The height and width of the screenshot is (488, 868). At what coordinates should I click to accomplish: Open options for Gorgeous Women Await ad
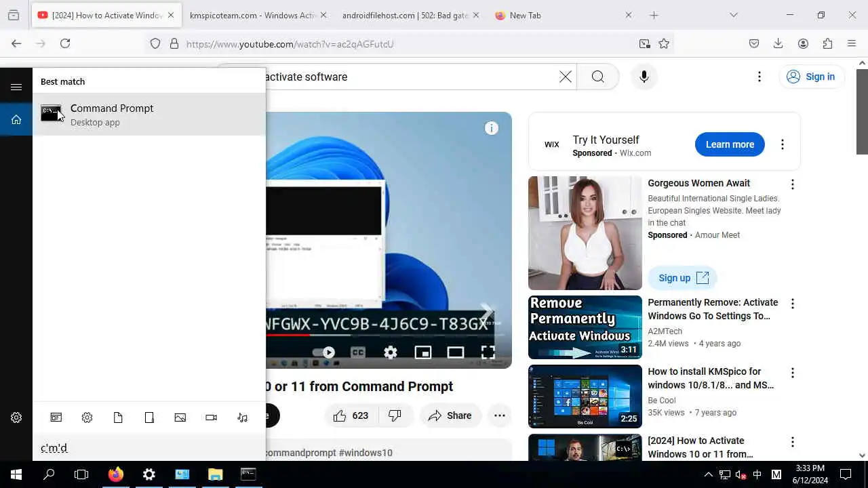[x=792, y=184]
